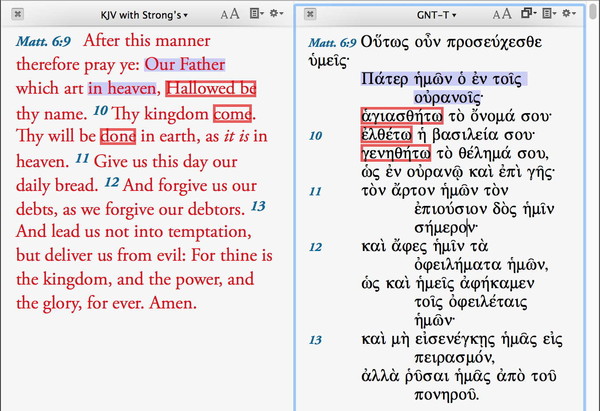Click the boxed word 'done' in KJV text

118,136
